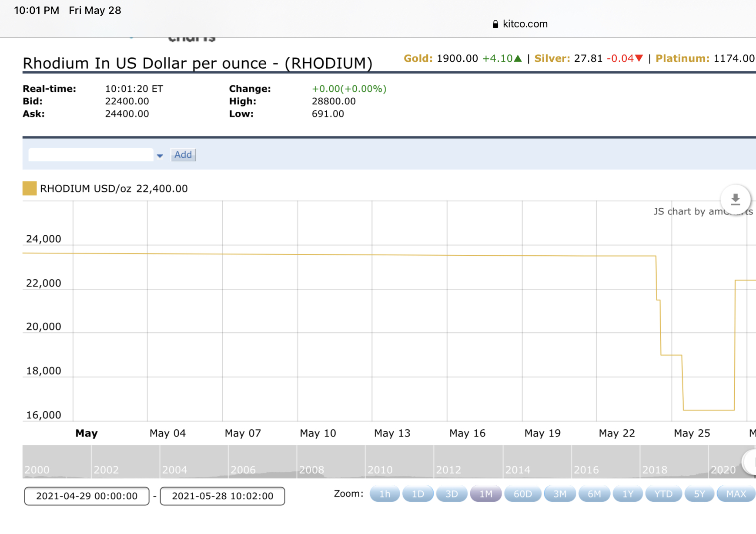Zoom chart to 5Y
Image resolution: width=756 pixels, height=534 pixels.
(x=699, y=494)
